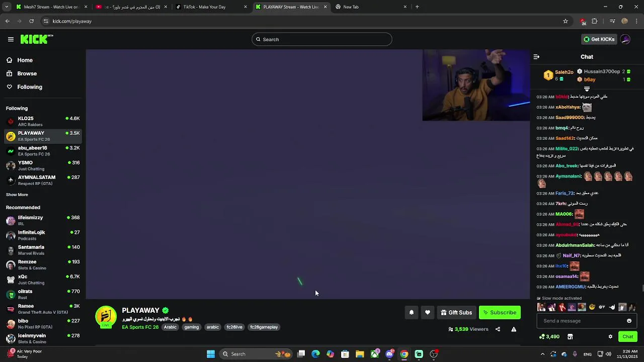The height and width of the screenshot is (362, 644).
Task: Toggle stream notifications bell
Action: (411, 313)
